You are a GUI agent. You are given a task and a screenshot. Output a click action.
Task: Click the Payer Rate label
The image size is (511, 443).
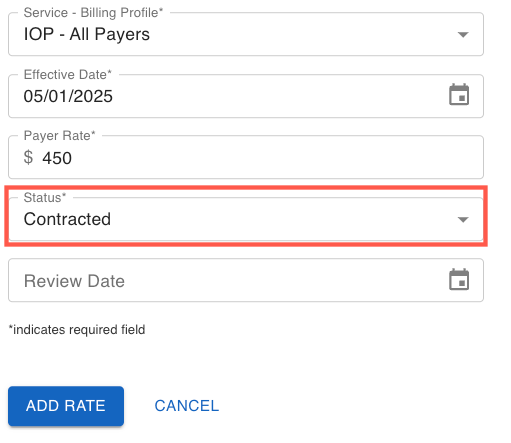point(59,136)
